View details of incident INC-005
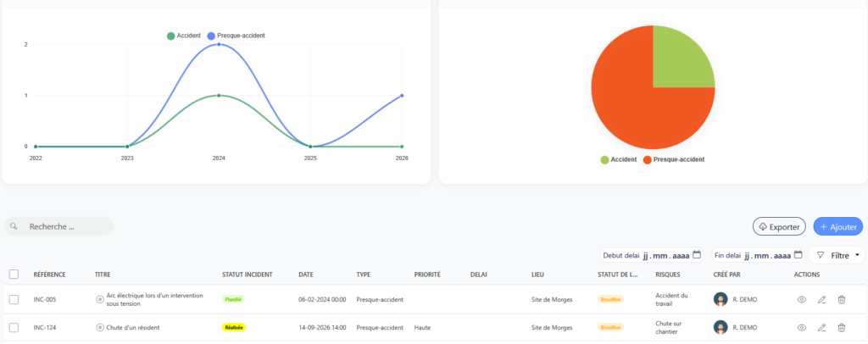868x344 pixels. pyautogui.click(x=801, y=300)
